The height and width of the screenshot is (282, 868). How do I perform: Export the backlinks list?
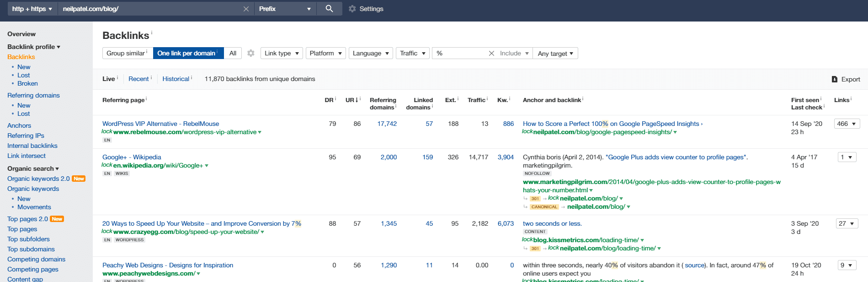[846, 79]
